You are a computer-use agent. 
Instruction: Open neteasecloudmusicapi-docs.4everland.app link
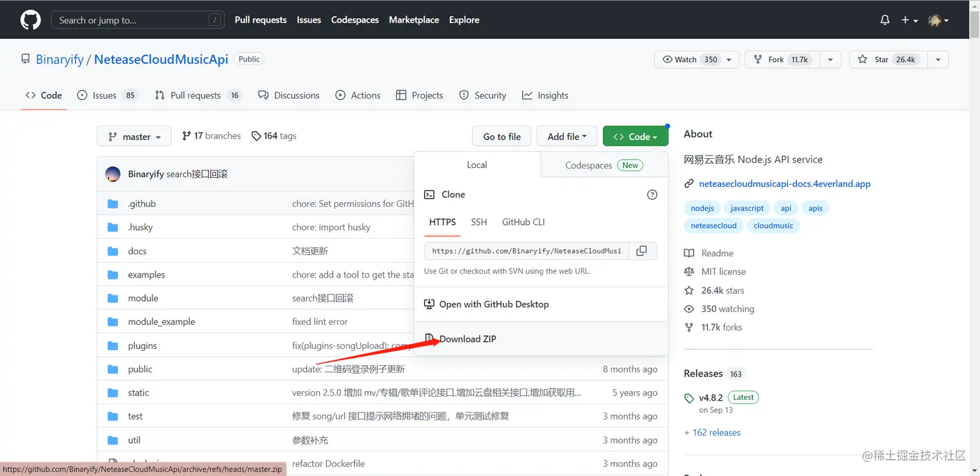coord(784,184)
